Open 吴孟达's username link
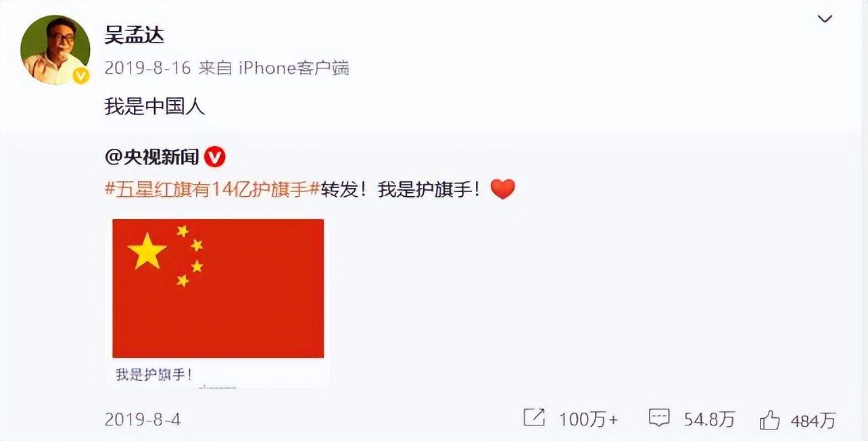 (x=135, y=34)
